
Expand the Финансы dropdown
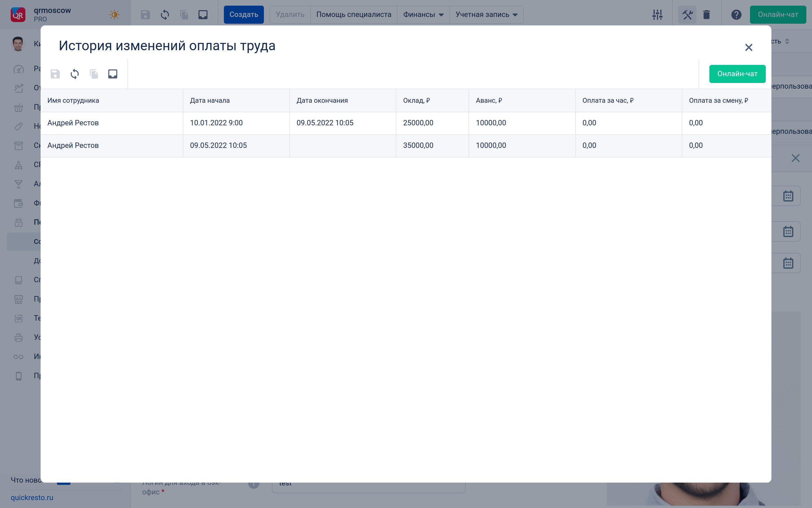click(423, 14)
